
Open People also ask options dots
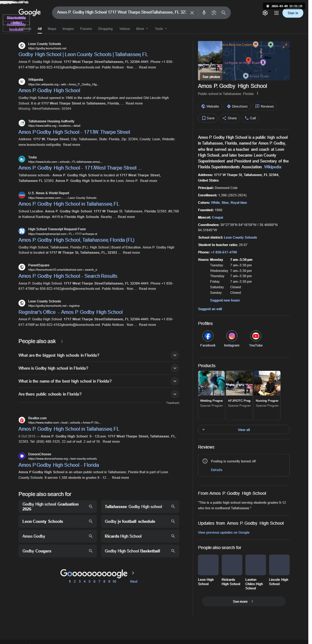[x=62, y=341]
